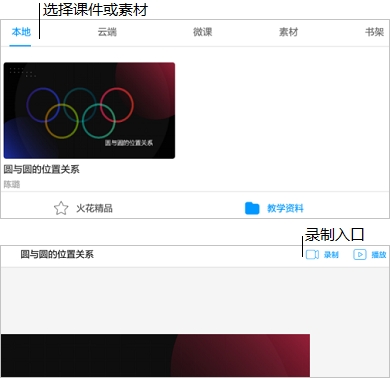
Task: Click the courseware title 圆与圆的位置关系 under thumbnail
Action: (x=42, y=169)
